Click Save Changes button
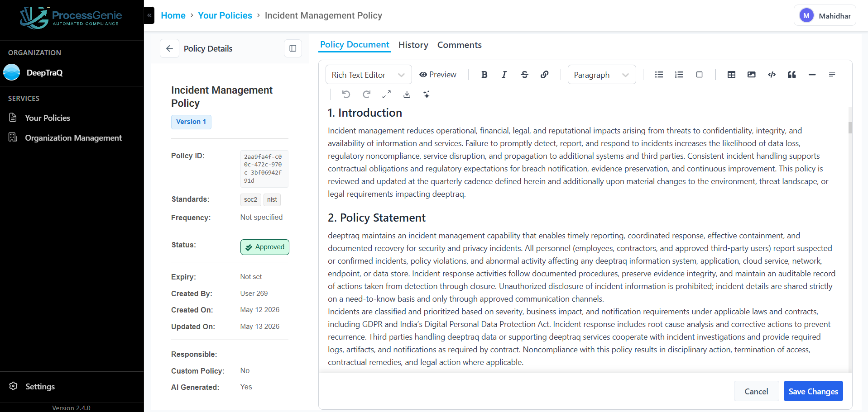Viewport: 868px width, 412px height. (813, 391)
